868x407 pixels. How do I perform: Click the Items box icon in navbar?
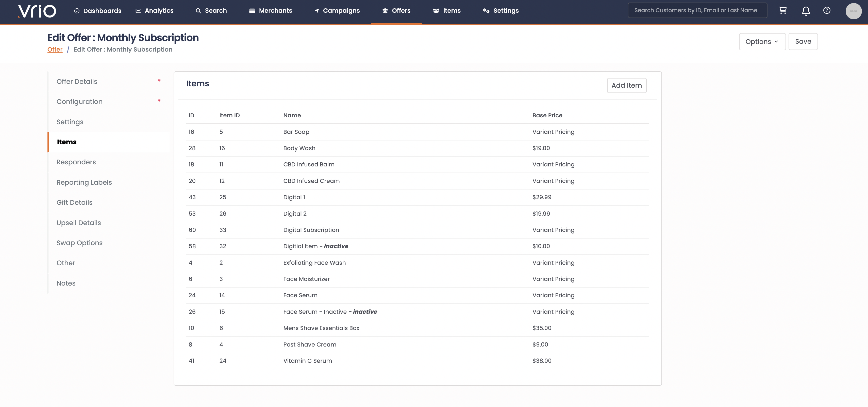coord(436,11)
